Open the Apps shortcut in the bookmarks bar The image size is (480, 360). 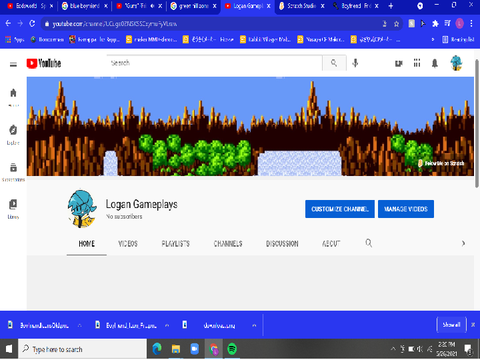[15, 39]
